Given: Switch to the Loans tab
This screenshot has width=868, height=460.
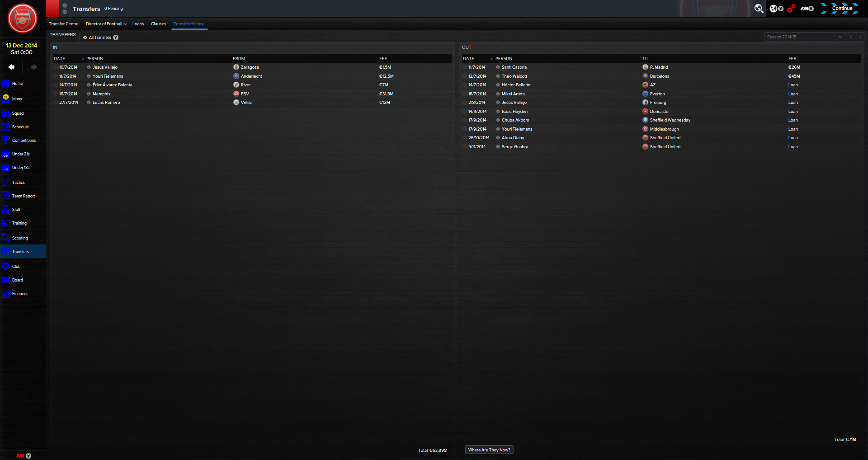Looking at the screenshot, I should point(138,24).
